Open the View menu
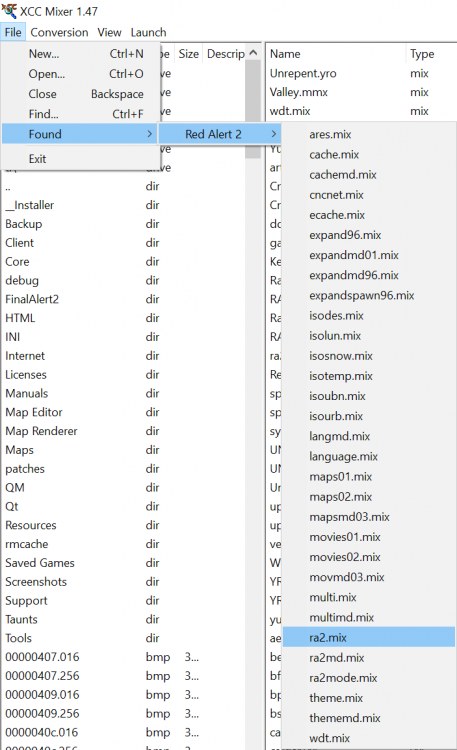Viewport: 457px width, 750px height. (110, 33)
